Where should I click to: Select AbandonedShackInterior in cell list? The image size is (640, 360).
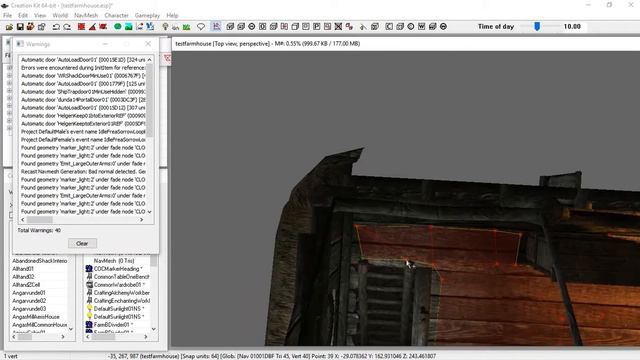pyautogui.click(x=40, y=261)
